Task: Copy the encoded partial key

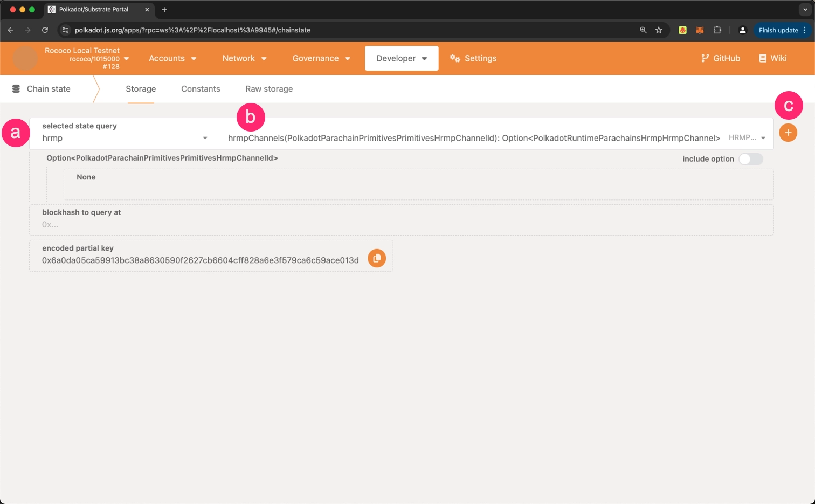Action: [377, 258]
